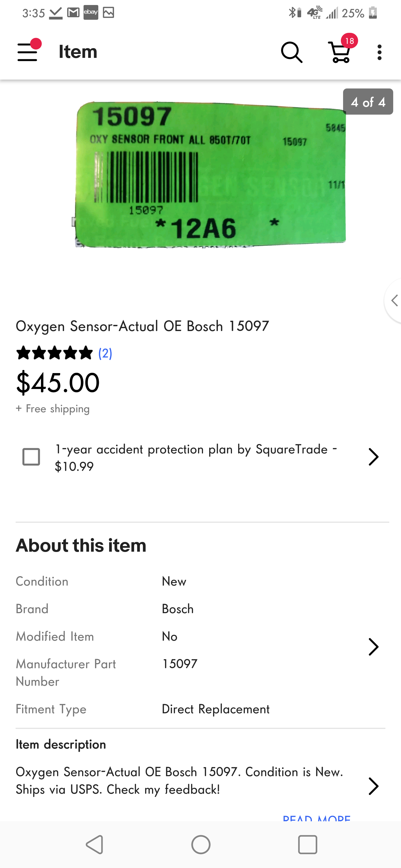The width and height of the screenshot is (401, 868).
Task: Tap the '4 of 4' image counter
Action: click(368, 102)
